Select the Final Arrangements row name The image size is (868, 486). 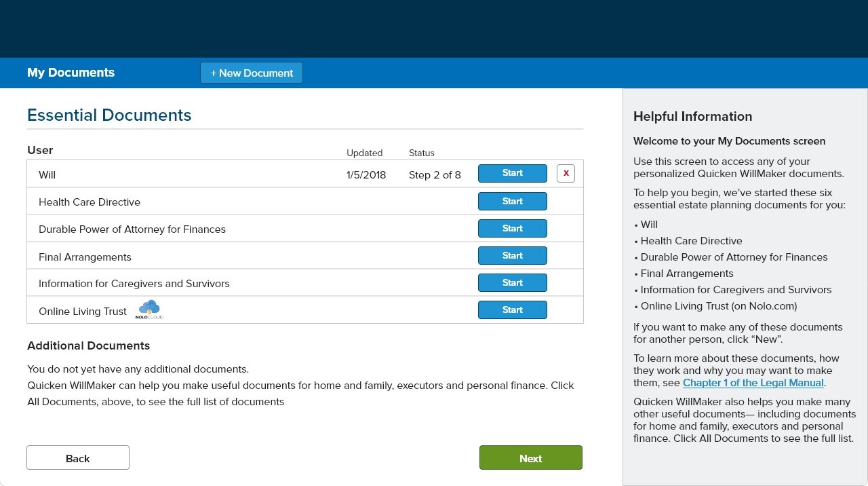(x=85, y=257)
